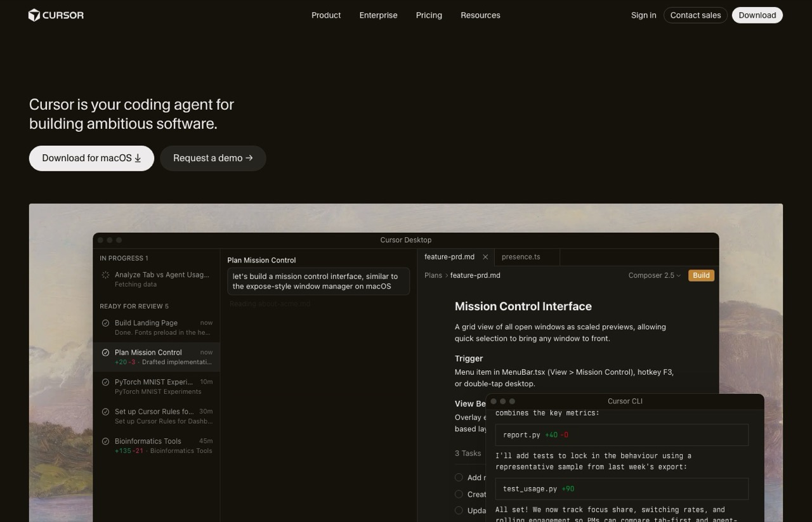Click the Plan Mission Control panel title

261,260
